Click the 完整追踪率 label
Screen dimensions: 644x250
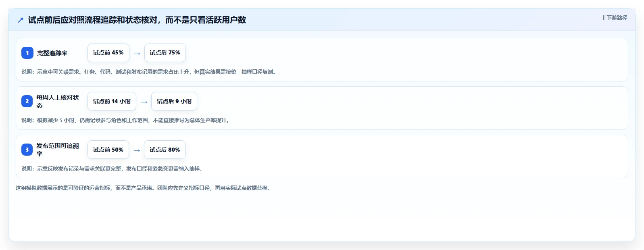click(x=52, y=53)
